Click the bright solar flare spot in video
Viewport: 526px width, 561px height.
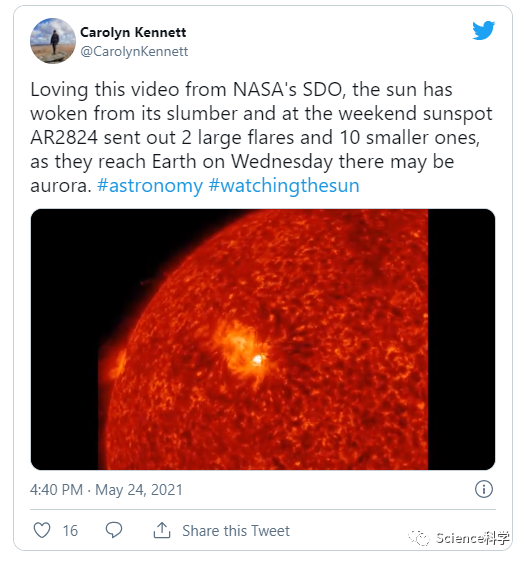tap(257, 359)
